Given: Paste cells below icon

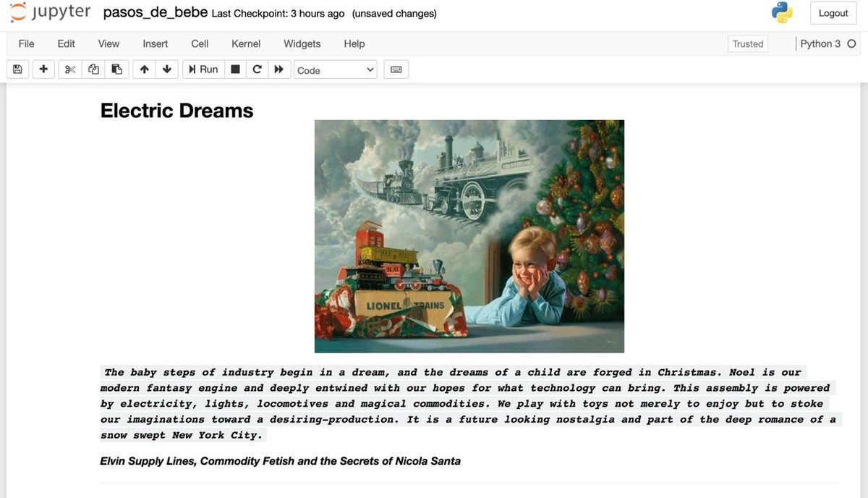Looking at the screenshot, I should pyautogui.click(x=116, y=69).
